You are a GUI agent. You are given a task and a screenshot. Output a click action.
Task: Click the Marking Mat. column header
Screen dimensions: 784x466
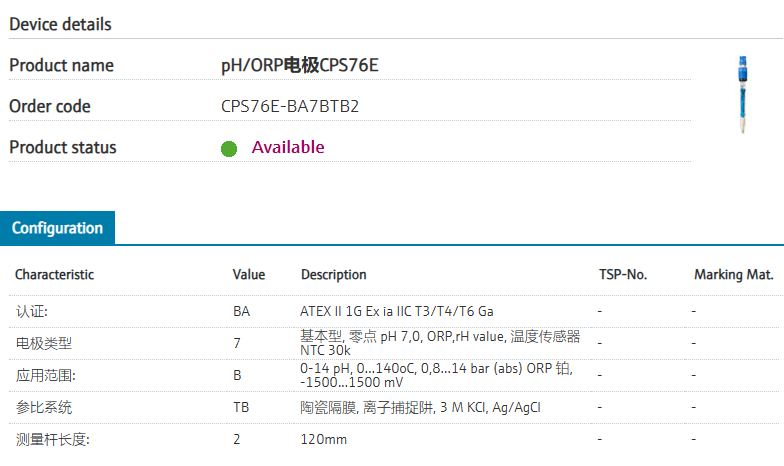point(734,274)
